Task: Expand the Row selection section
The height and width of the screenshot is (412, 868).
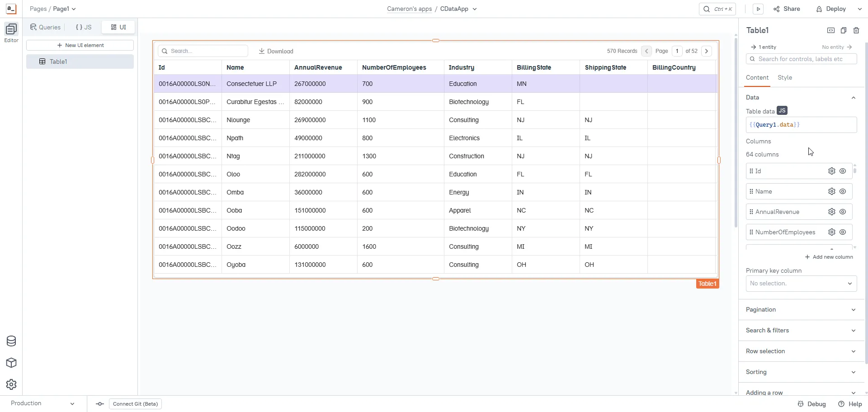Action: click(801, 351)
